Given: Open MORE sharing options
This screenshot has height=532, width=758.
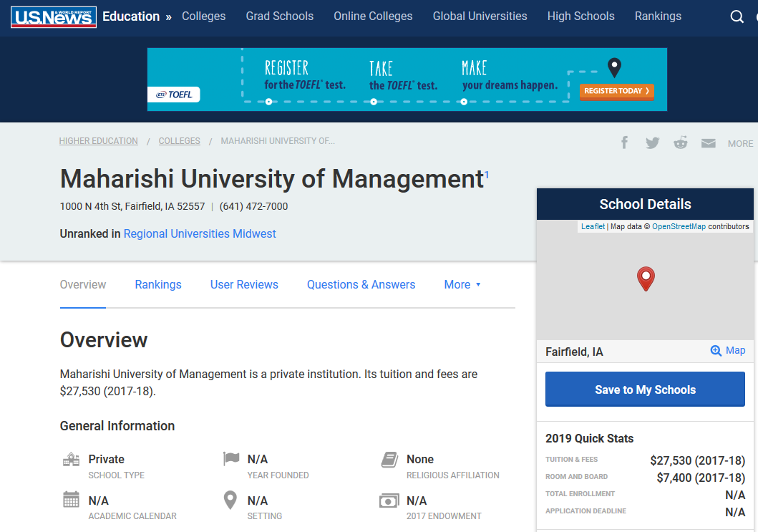Looking at the screenshot, I should coord(740,144).
